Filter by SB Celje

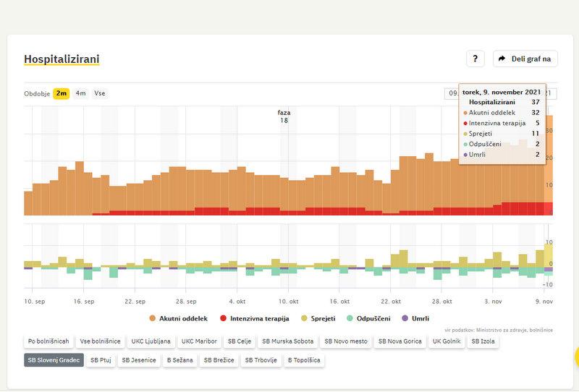tap(240, 341)
